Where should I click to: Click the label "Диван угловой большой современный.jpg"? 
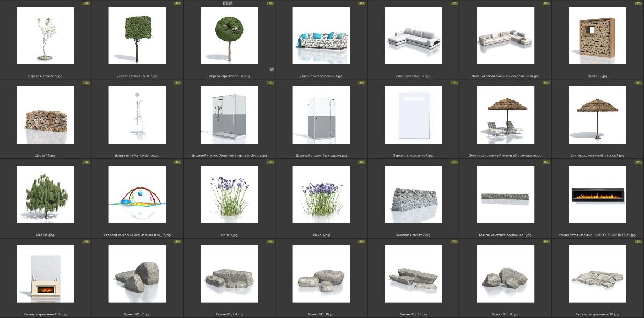point(506,76)
